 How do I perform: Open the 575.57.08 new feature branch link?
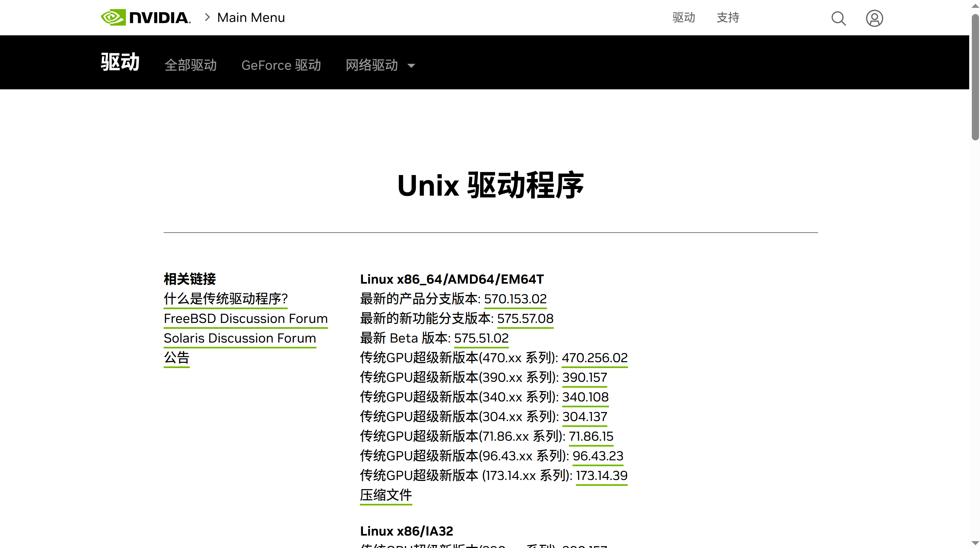click(525, 319)
